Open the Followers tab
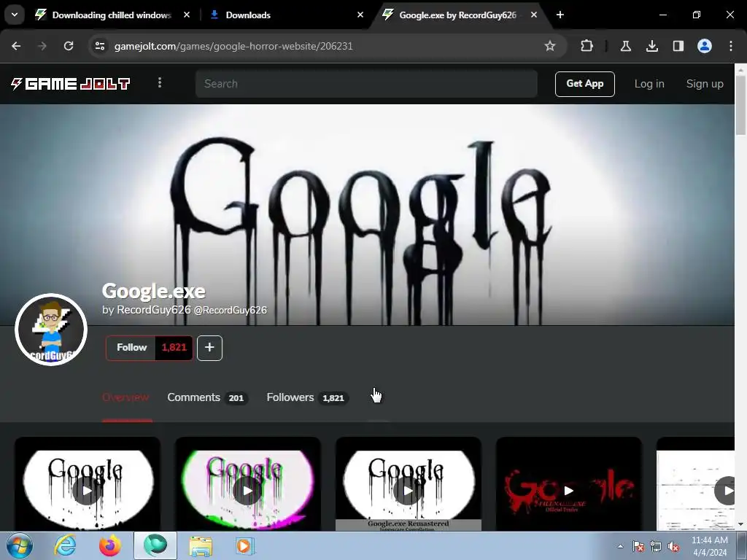The image size is (747, 560). click(307, 397)
